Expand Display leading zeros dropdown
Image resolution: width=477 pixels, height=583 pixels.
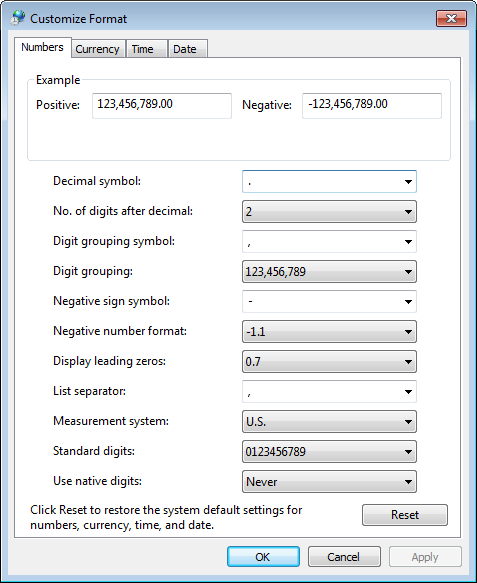[x=329, y=362]
